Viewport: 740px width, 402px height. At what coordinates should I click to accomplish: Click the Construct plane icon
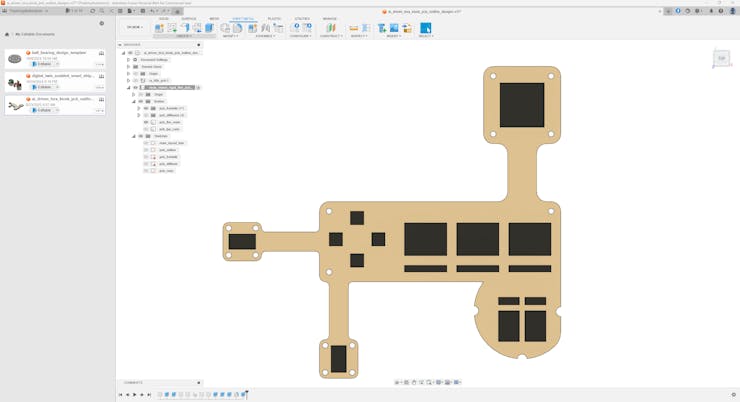tap(330, 28)
